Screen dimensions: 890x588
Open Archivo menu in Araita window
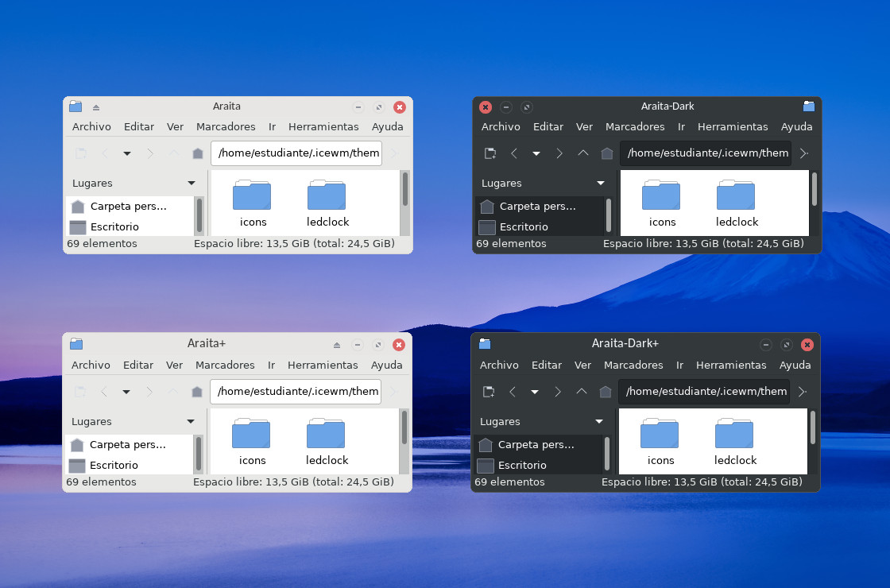point(91,126)
